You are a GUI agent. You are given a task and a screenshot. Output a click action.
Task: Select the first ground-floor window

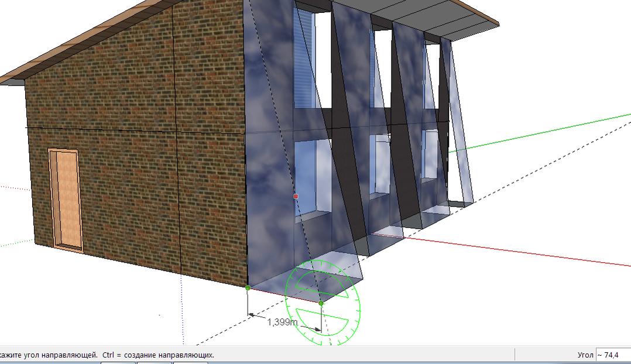point(313,178)
